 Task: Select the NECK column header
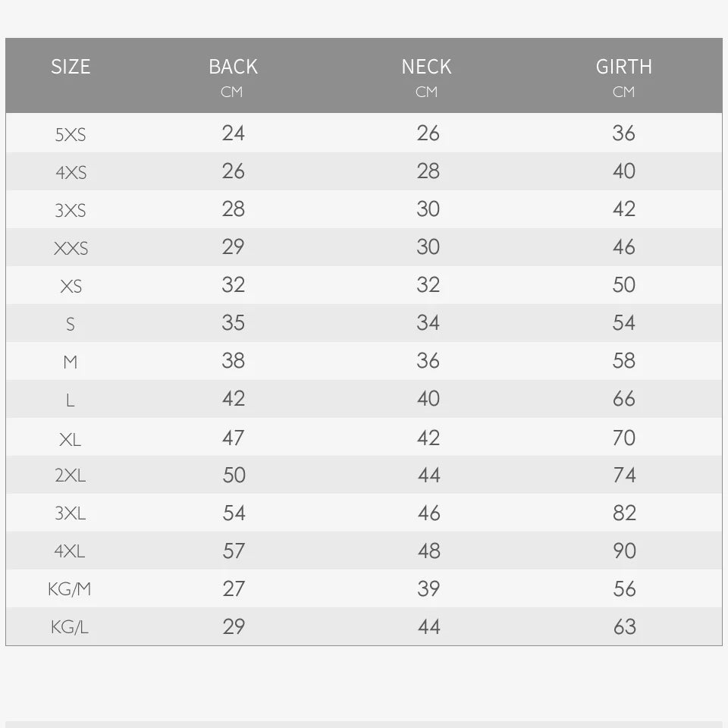tap(426, 67)
